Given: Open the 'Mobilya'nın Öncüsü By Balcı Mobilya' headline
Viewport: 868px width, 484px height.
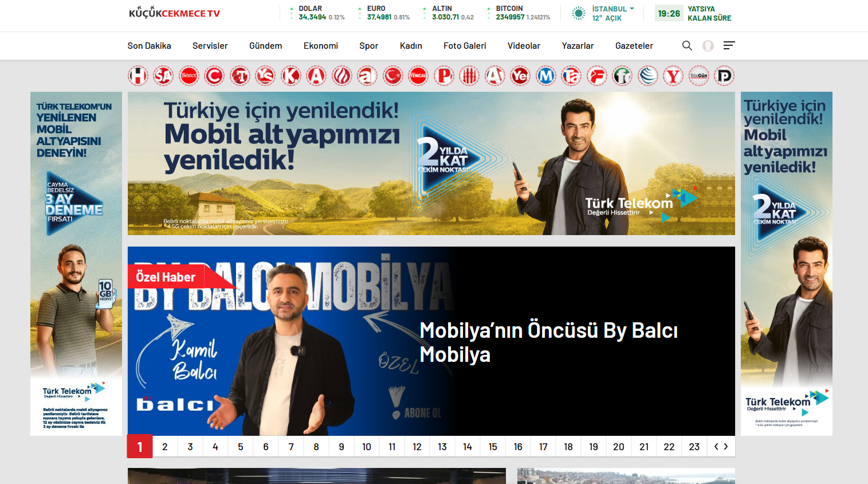Looking at the screenshot, I should [x=549, y=342].
